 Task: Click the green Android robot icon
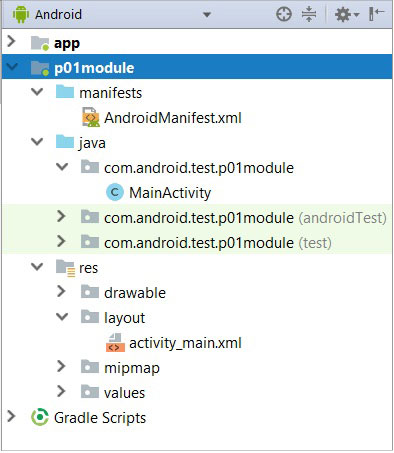tap(21, 15)
